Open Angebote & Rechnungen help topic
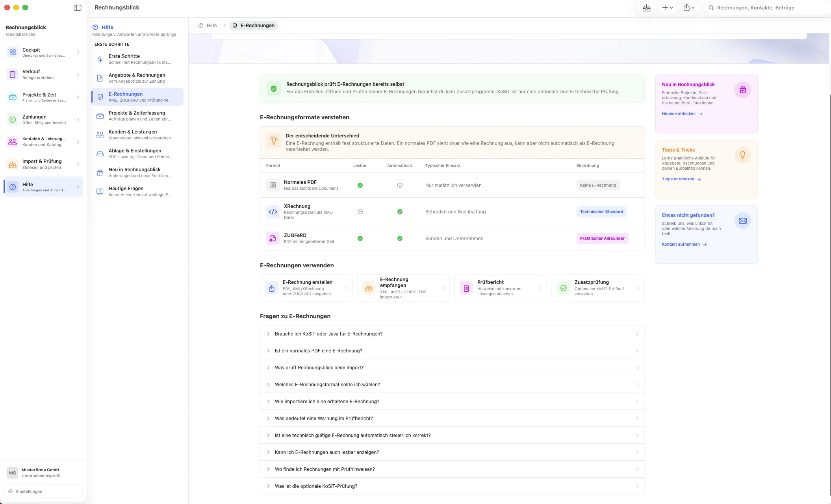The height and width of the screenshot is (504, 831). (137, 78)
